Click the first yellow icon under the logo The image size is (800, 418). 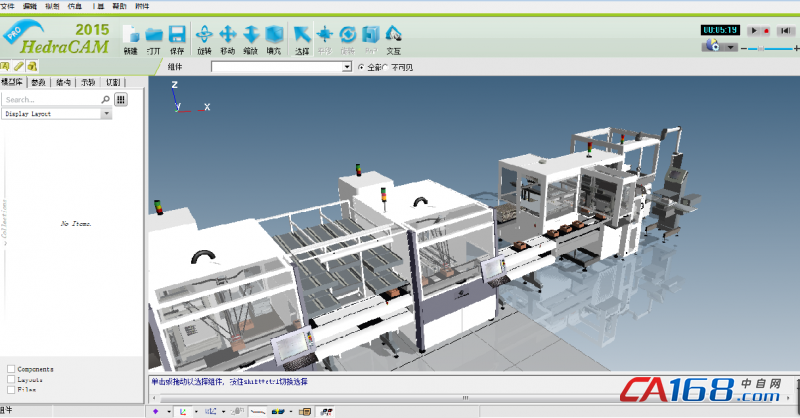5,66
